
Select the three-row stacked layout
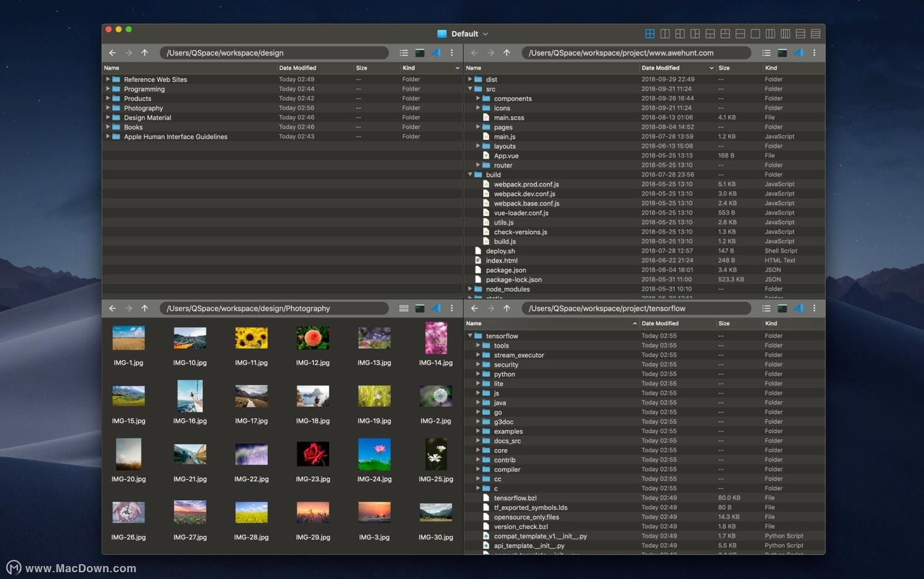coord(800,34)
